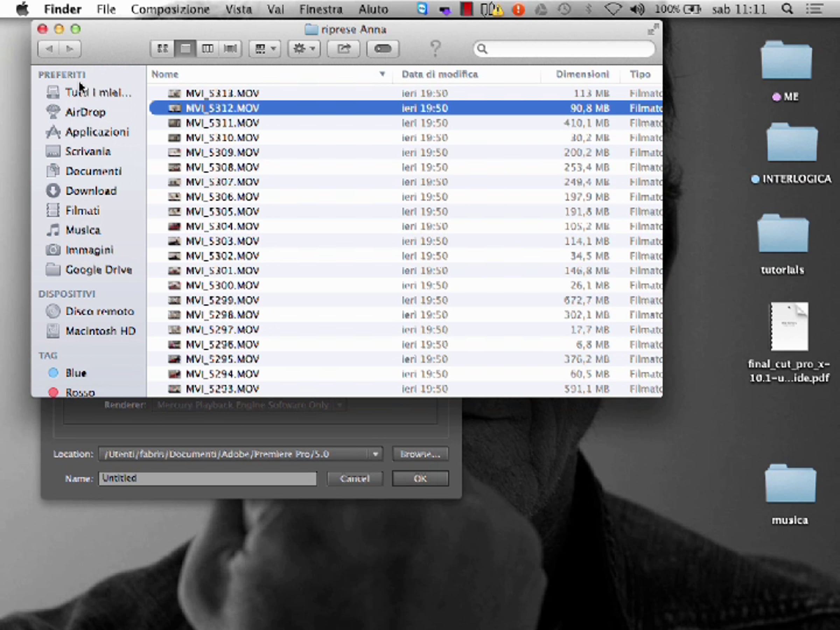Open Spotlight search in menu bar
840x630 pixels.
[x=787, y=9]
